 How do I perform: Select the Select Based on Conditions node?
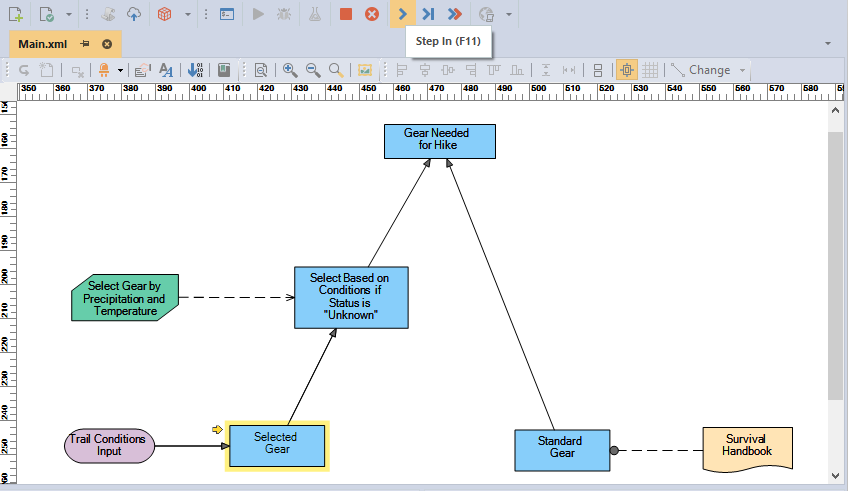(352, 297)
